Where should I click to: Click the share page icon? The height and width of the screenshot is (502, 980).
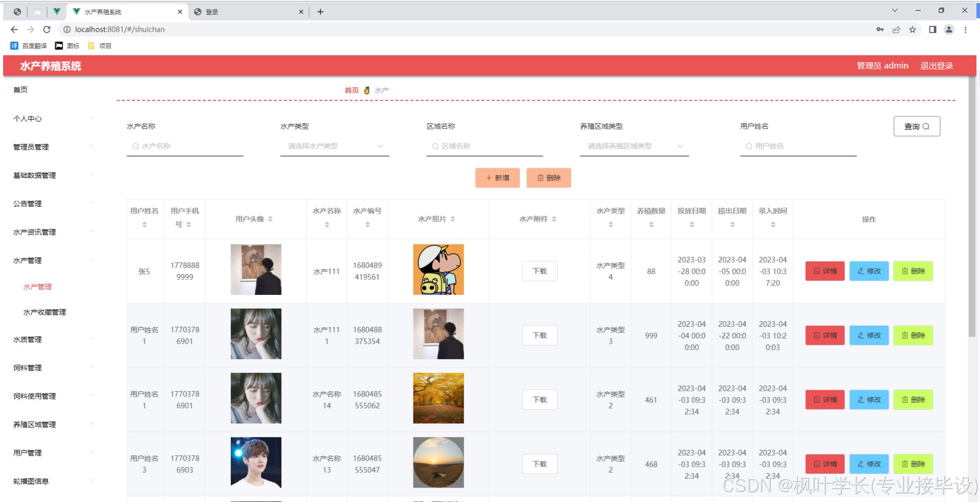coord(896,30)
